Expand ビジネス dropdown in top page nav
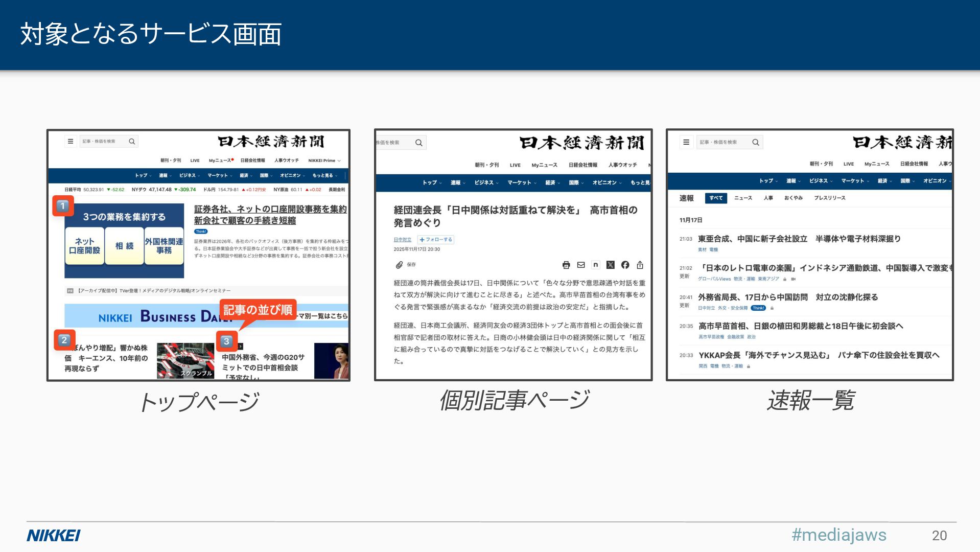This screenshot has height=552, width=980. 190,175
